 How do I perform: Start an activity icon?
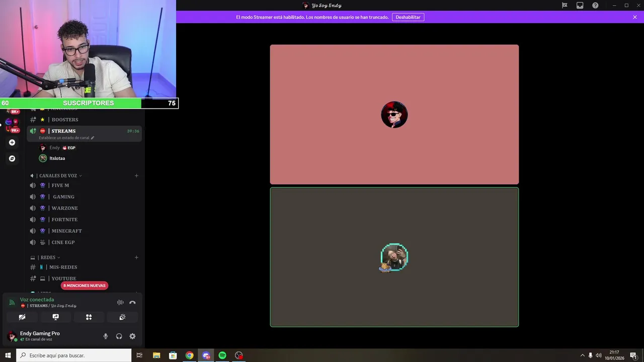point(89,317)
